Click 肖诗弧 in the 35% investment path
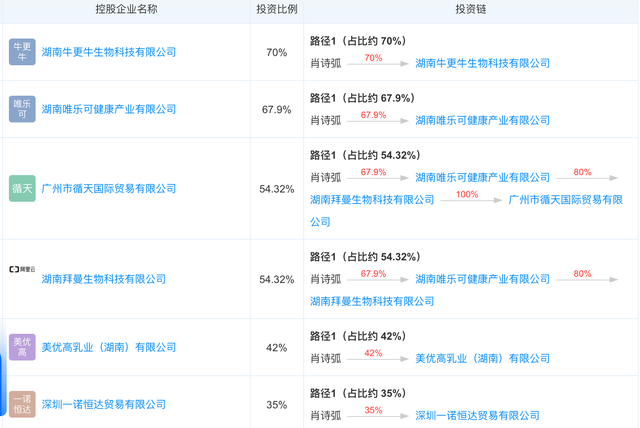Image resolution: width=640 pixels, height=428 pixels. pyautogui.click(x=325, y=415)
